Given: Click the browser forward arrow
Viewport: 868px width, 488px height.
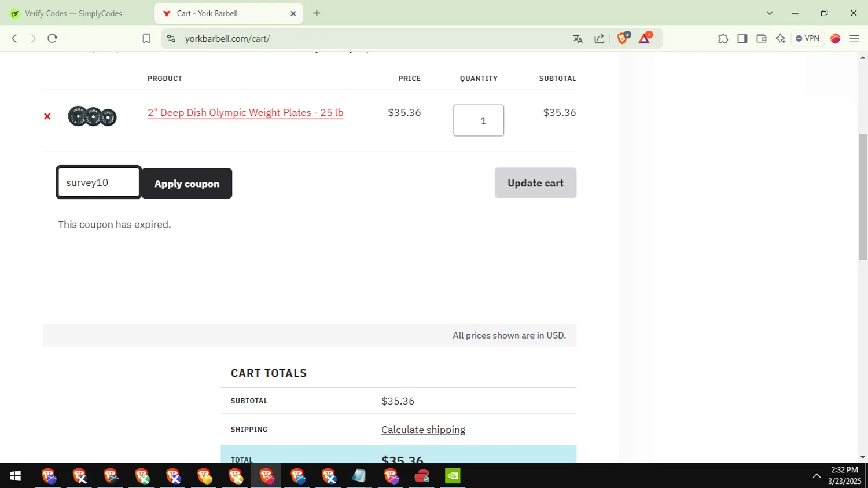Looking at the screenshot, I should tap(33, 38).
